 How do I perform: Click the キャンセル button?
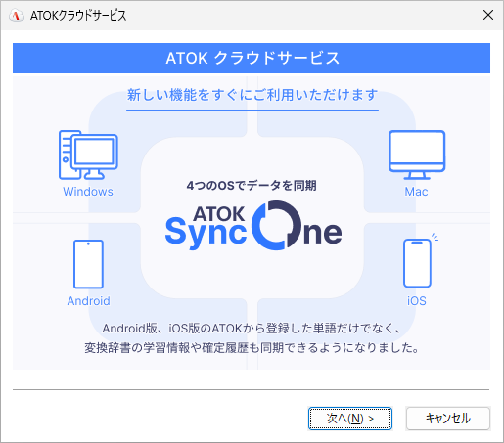coord(448,419)
